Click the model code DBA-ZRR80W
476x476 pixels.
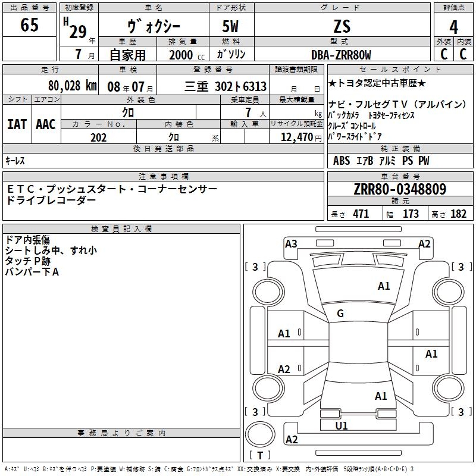pos(341,55)
